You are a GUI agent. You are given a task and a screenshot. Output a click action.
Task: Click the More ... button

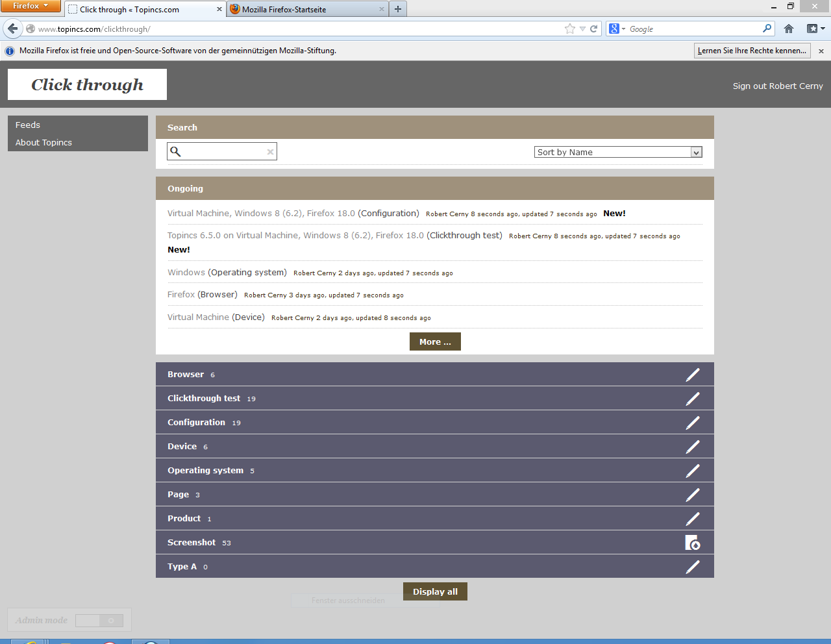[435, 341]
